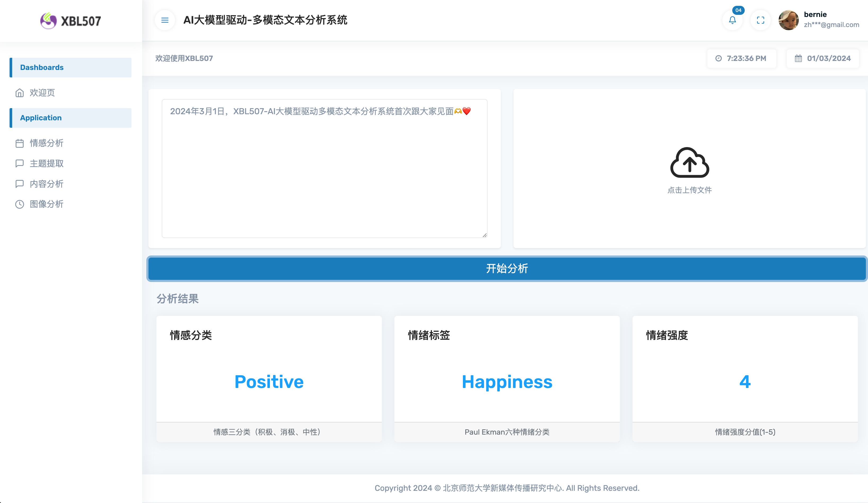Viewport: 868px width, 503px height.
Task: Click the home icon beside 欢迎页
Action: point(20,93)
